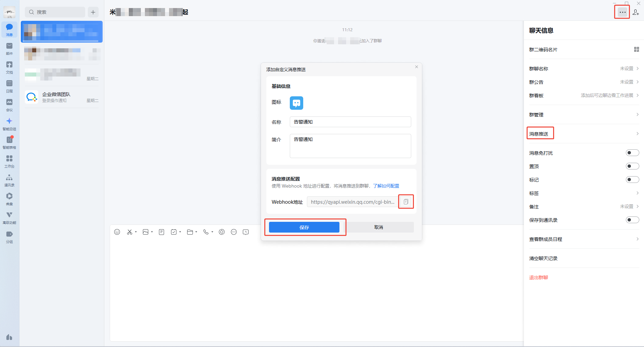Open the Mail section in sidebar
The height and width of the screenshot is (347, 644).
click(x=9, y=48)
